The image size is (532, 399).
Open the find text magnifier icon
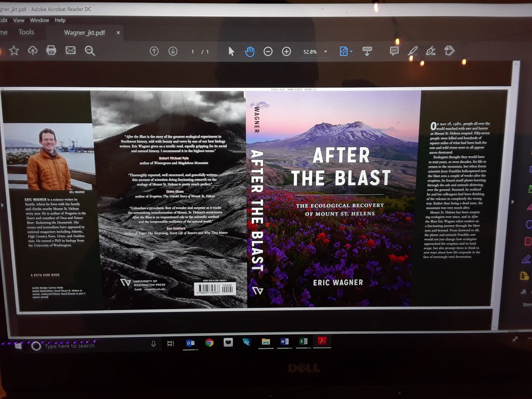[x=90, y=51]
